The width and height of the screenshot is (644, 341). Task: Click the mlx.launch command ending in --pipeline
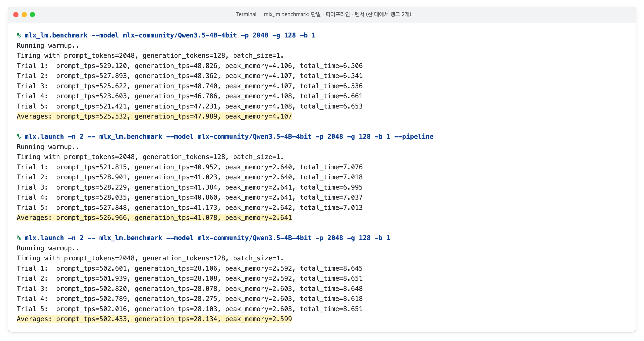click(x=225, y=137)
